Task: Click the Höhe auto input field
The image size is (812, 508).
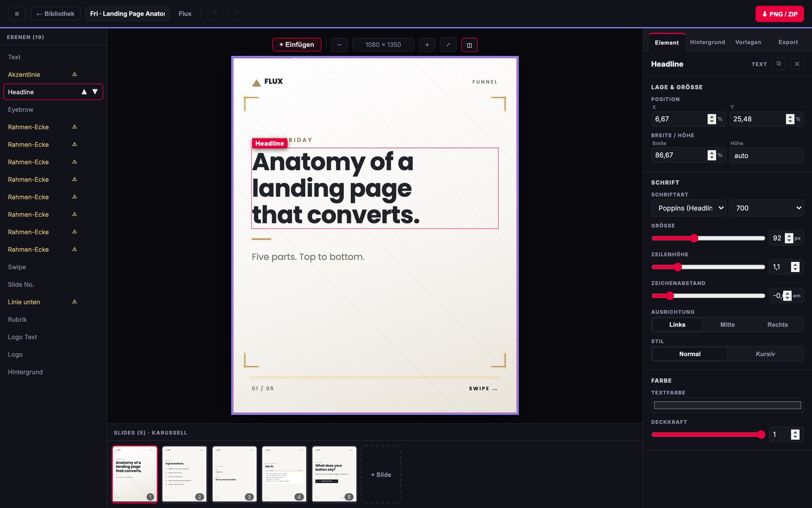Action: 767,156
